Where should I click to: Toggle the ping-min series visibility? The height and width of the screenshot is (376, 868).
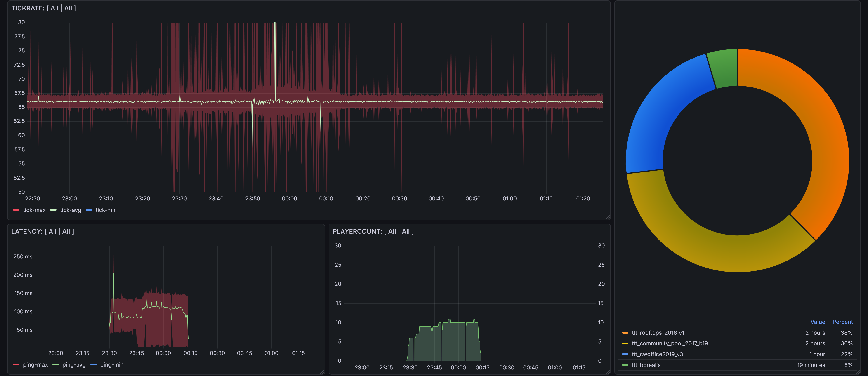111,365
